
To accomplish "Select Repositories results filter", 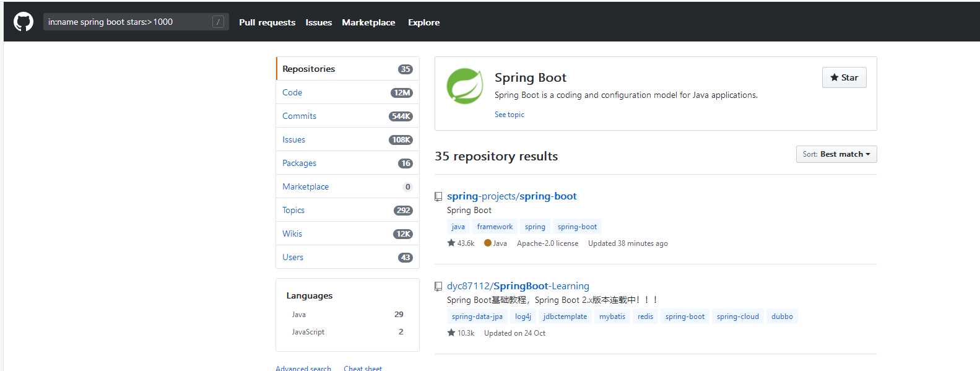I will pos(347,69).
